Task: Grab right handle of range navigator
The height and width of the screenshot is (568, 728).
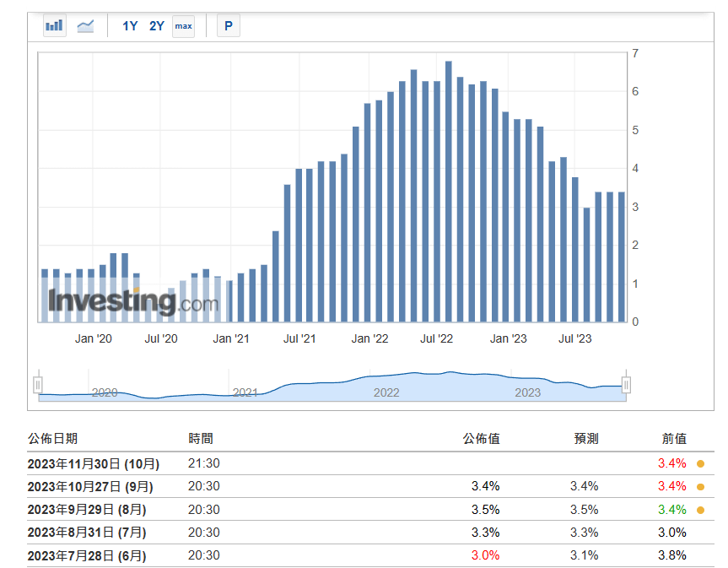Action: pos(626,385)
